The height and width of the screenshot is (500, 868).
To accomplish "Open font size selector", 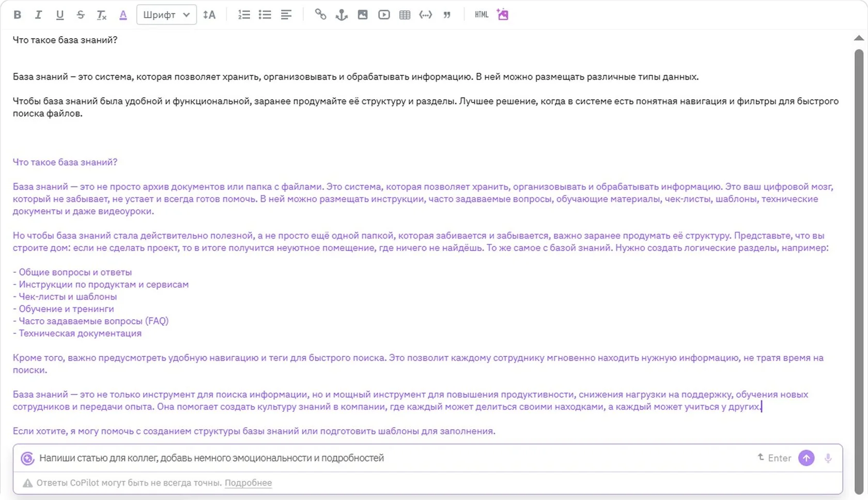I will [209, 15].
